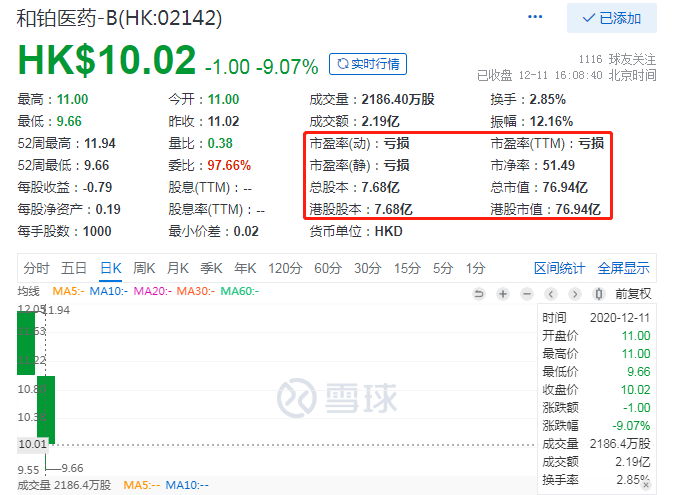Click the chart reset undo icon
This screenshot has width=676, height=495.
point(479,294)
